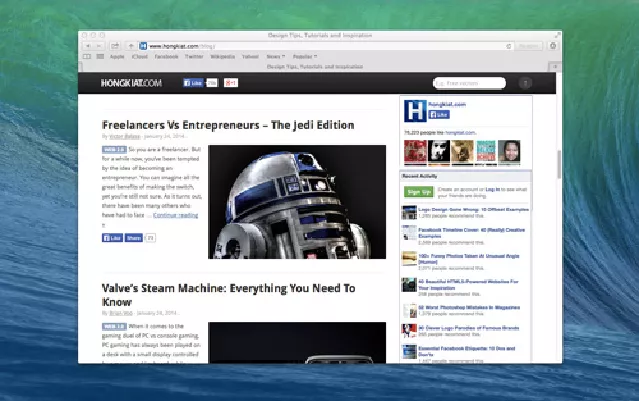Expand the News bookmarks folder dropdown

(x=276, y=56)
